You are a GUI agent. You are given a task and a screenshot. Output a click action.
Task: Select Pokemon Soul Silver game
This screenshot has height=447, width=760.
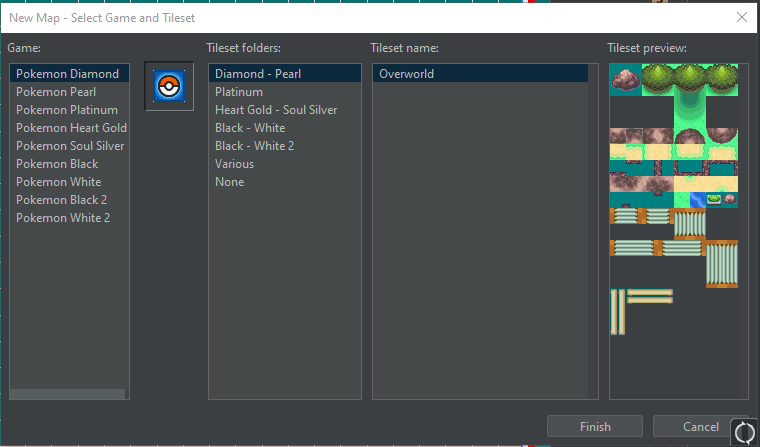point(69,146)
